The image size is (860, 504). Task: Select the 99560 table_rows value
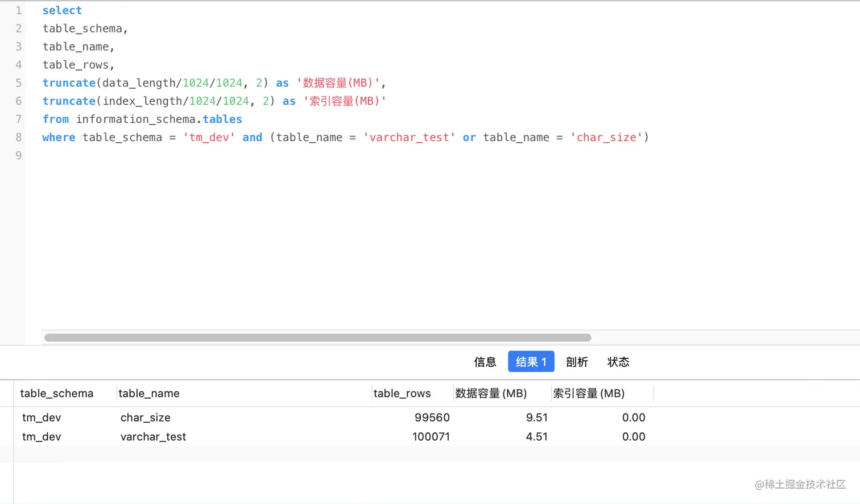[x=432, y=418]
